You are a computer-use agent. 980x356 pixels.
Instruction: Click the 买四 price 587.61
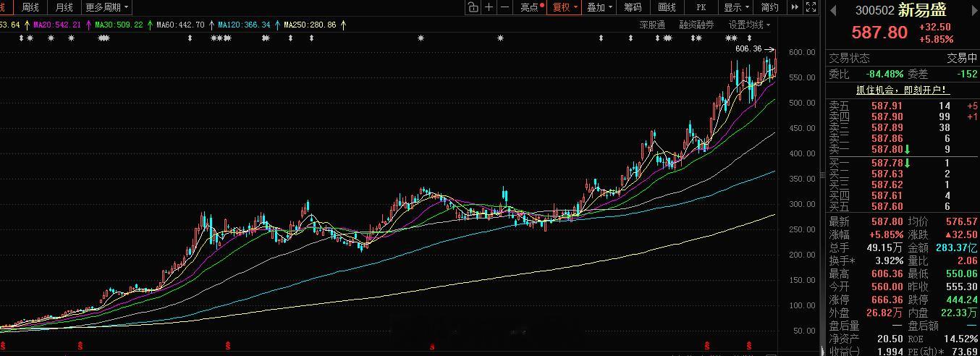pyautogui.click(x=887, y=195)
